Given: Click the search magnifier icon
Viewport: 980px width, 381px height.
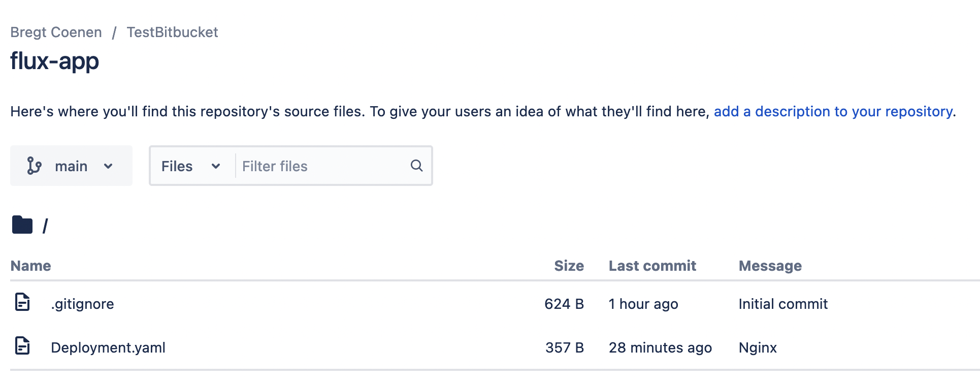Looking at the screenshot, I should tap(416, 166).
